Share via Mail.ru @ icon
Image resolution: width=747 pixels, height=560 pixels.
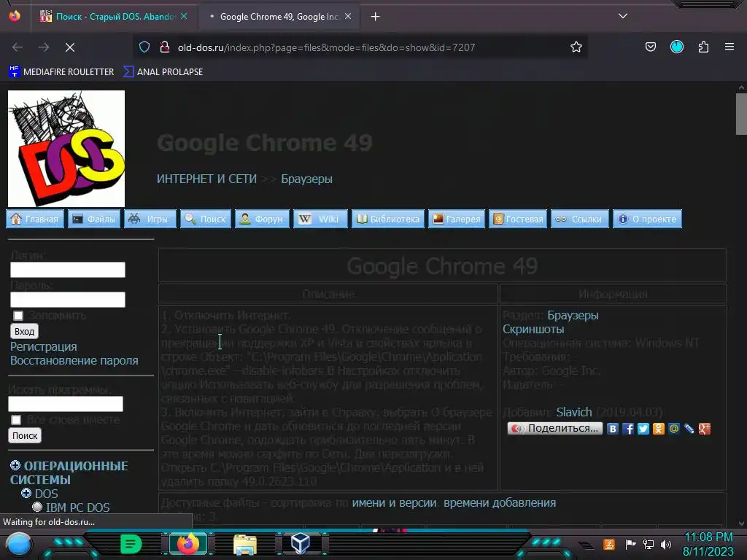(x=673, y=429)
